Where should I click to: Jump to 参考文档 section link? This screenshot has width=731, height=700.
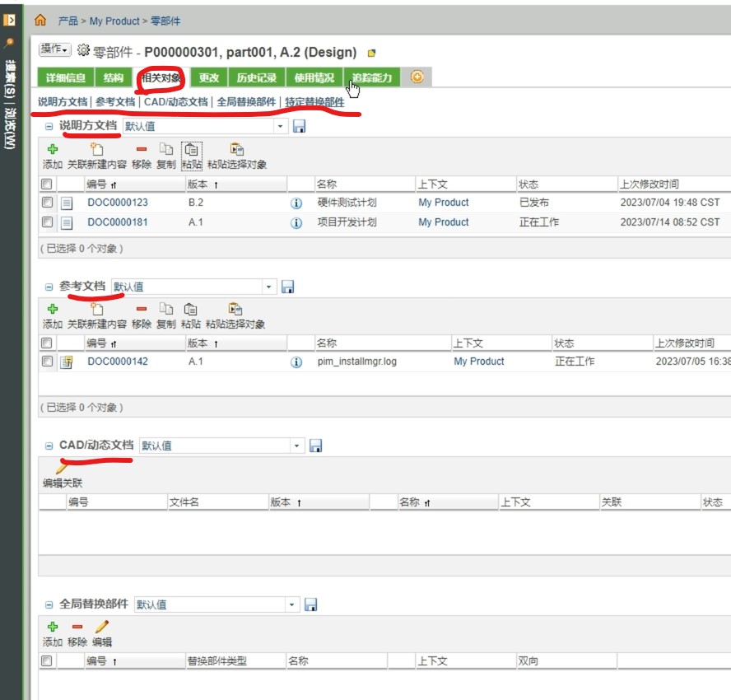115,101
